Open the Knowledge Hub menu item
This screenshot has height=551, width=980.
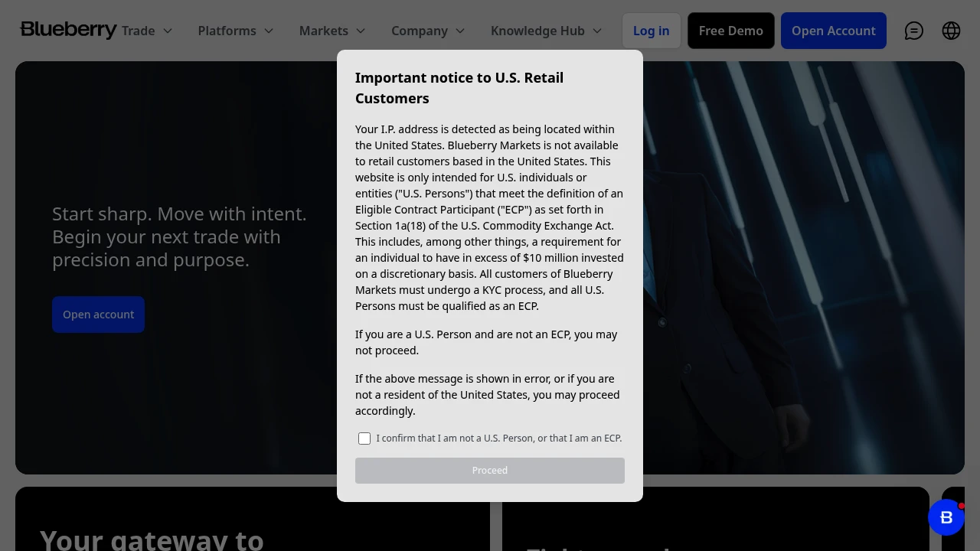click(x=537, y=31)
